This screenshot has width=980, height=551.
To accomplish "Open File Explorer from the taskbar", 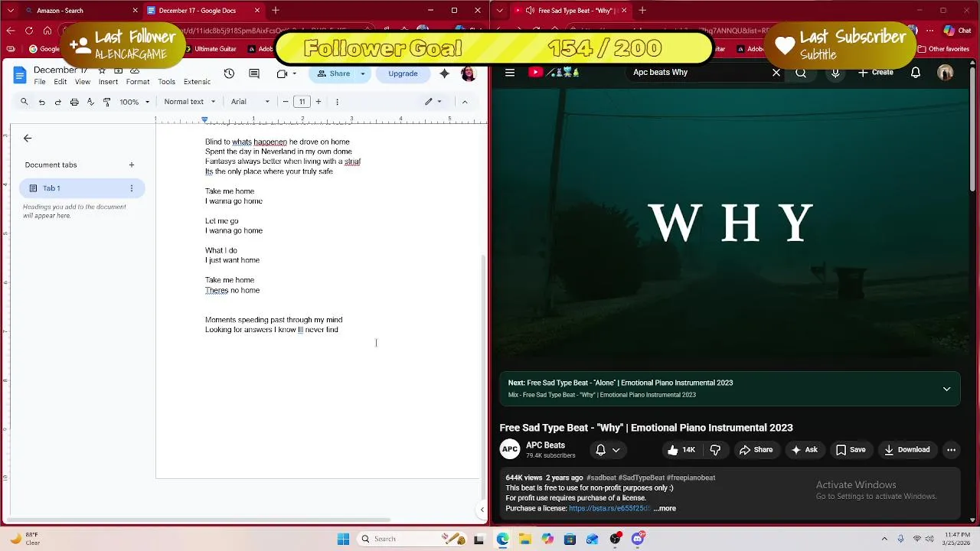I will tap(525, 539).
